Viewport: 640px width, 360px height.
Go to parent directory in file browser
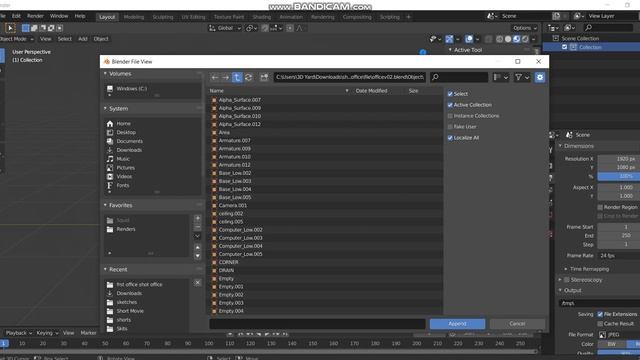pyautogui.click(x=237, y=77)
